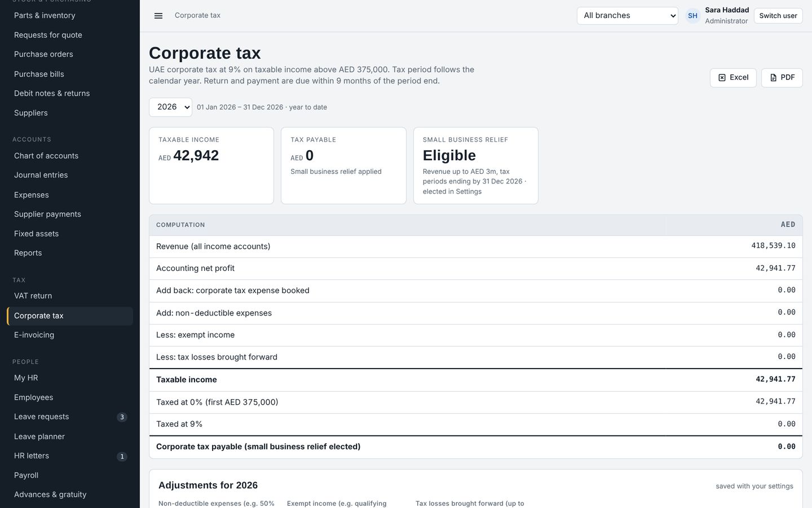Click the SH user avatar
The height and width of the screenshot is (508, 812).
pyautogui.click(x=692, y=16)
